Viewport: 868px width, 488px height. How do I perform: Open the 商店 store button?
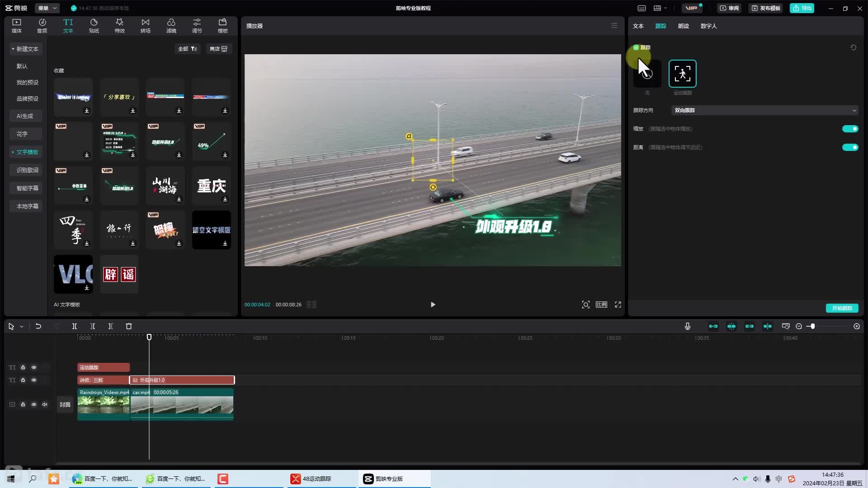[218, 49]
